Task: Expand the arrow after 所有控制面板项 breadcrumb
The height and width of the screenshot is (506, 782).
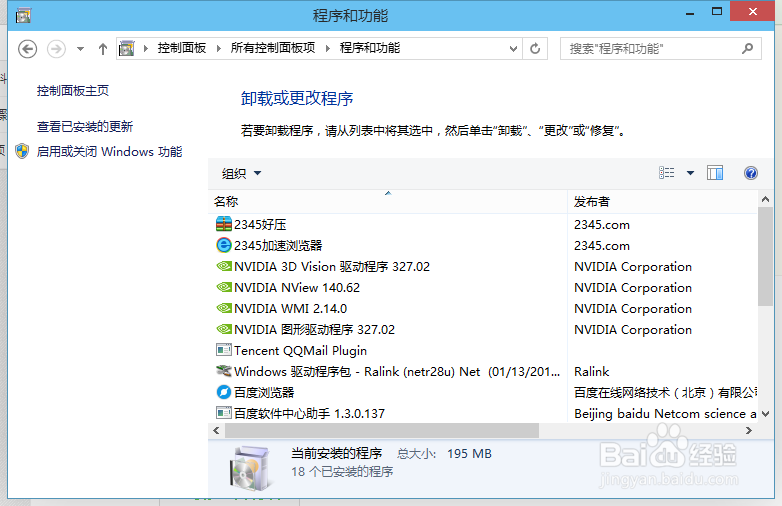Action: (328, 48)
